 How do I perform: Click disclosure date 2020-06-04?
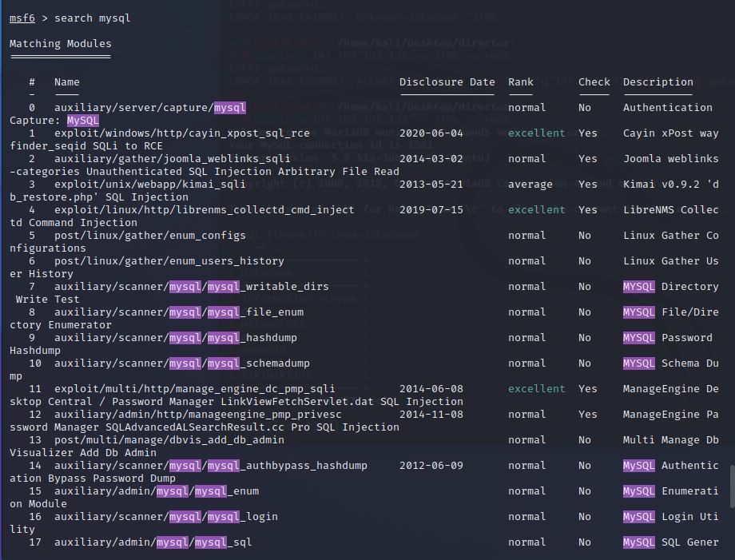coord(431,133)
